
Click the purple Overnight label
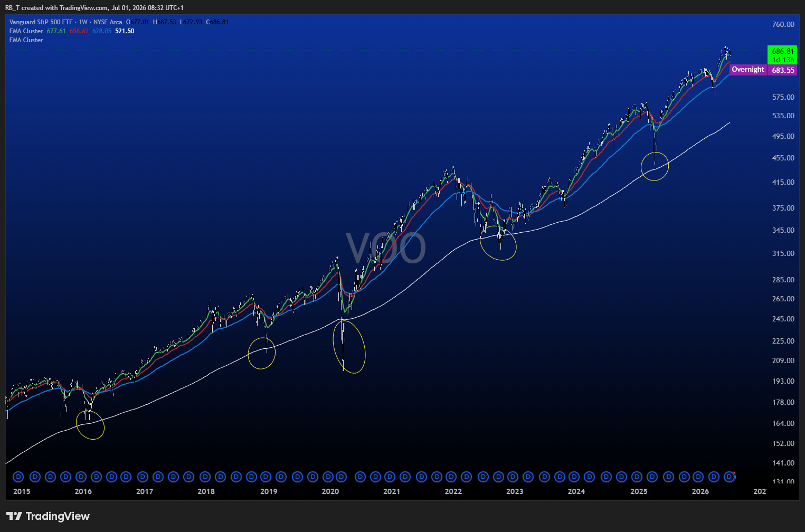tap(748, 70)
